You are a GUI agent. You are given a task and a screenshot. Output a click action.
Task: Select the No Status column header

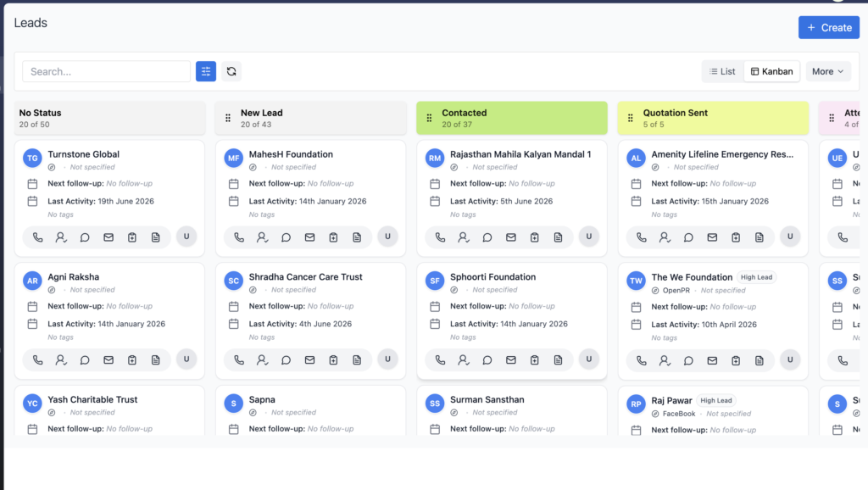[109, 118]
